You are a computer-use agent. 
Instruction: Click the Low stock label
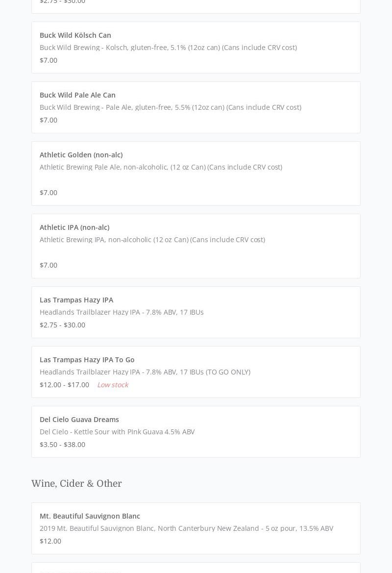tap(112, 385)
